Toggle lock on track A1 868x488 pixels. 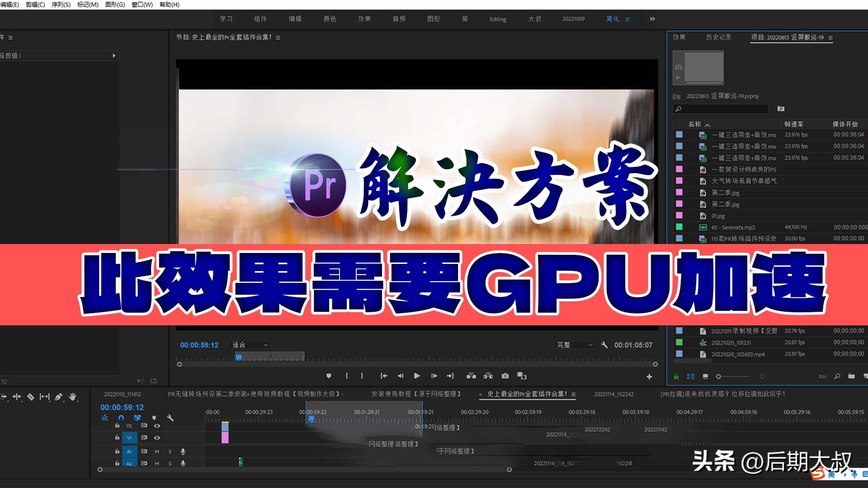[117, 451]
